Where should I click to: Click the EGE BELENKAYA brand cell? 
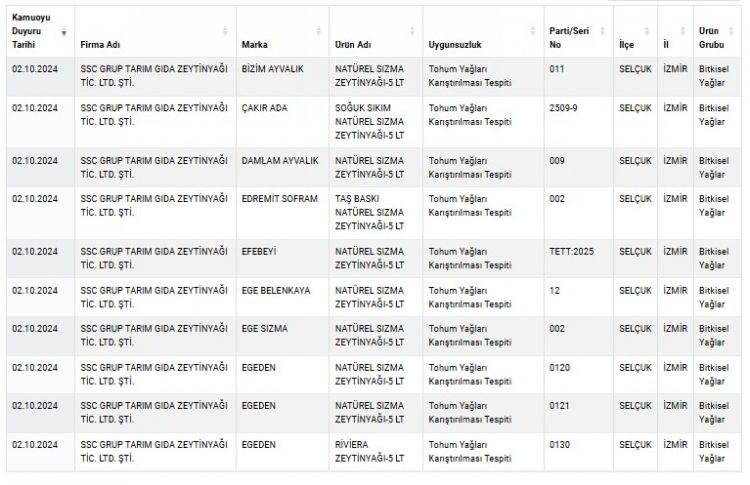click(x=275, y=290)
